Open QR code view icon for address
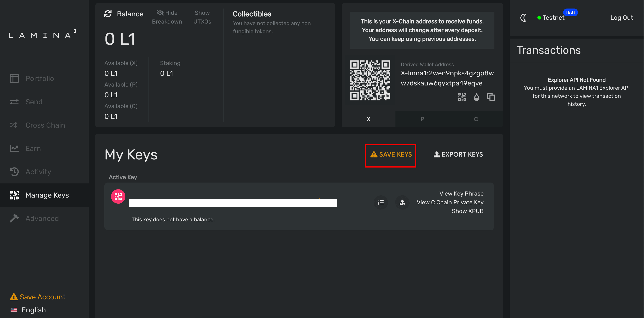Image resolution: width=644 pixels, height=318 pixels. (462, 97)
